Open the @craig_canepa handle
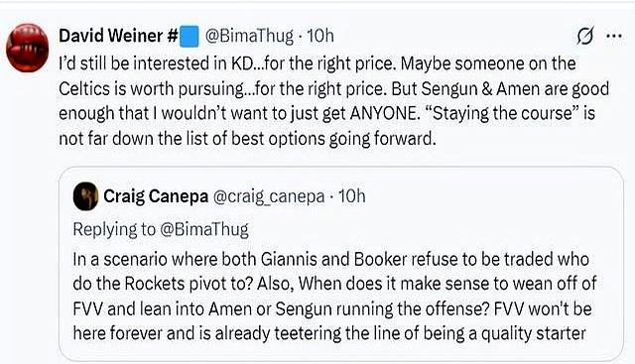This screenshot has height=364, width=635. 269,196
